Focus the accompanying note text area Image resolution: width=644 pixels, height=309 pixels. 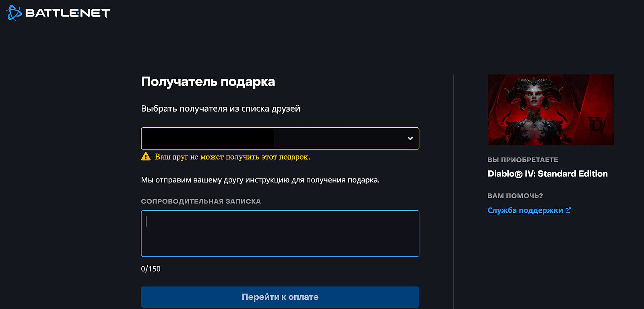tap(280, 234)
